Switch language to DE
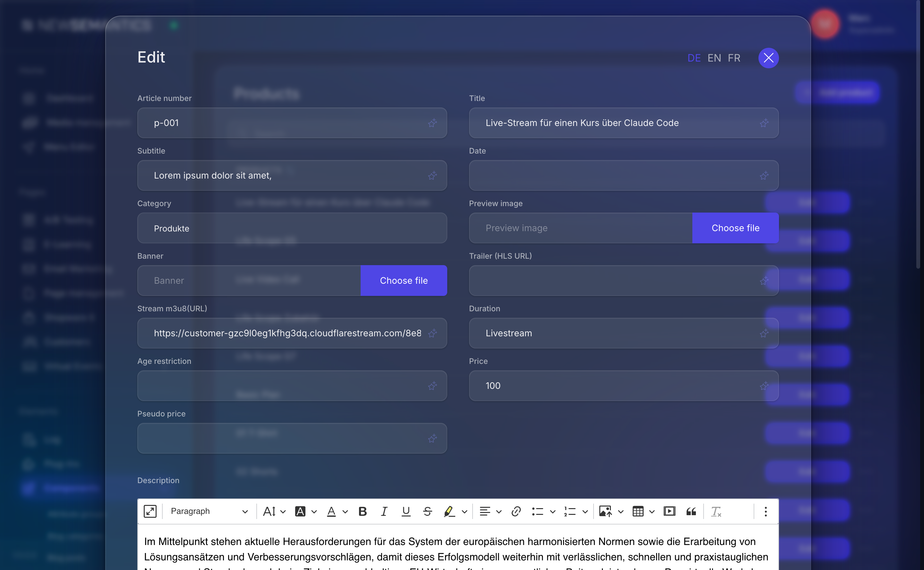This screenshot has width=924, height=570. 694,58
